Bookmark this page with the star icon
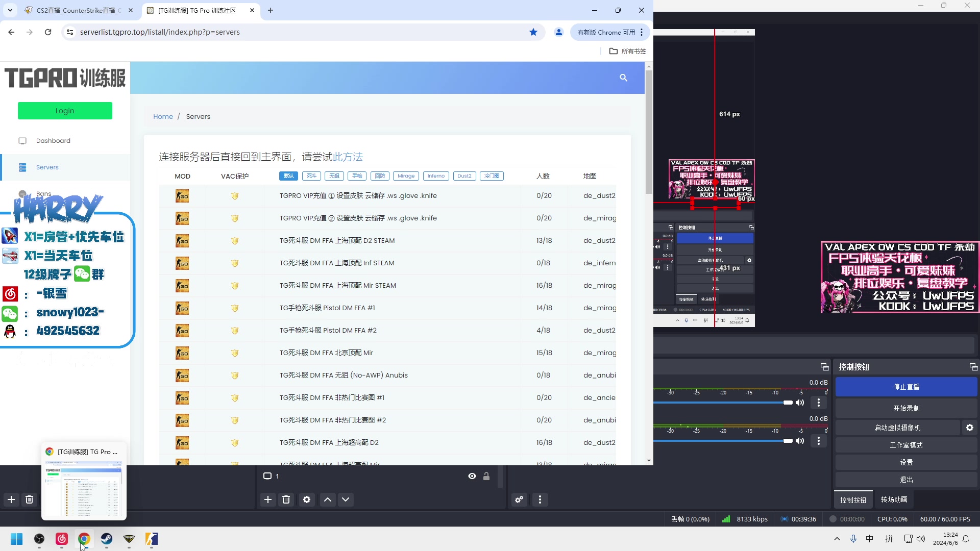980x551 pixels. click(x=533, y=32)
